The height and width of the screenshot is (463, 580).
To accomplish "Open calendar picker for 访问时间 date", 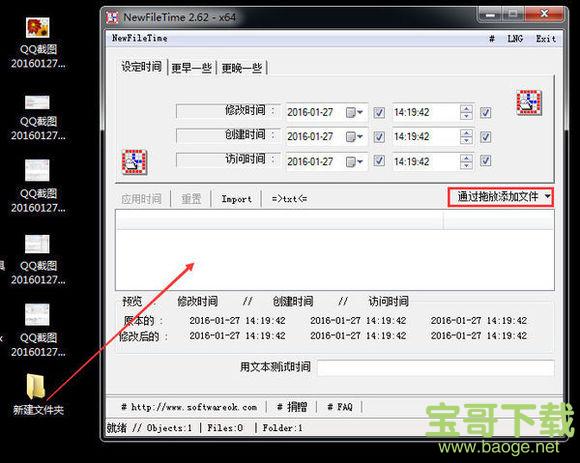I will [354, 162].
